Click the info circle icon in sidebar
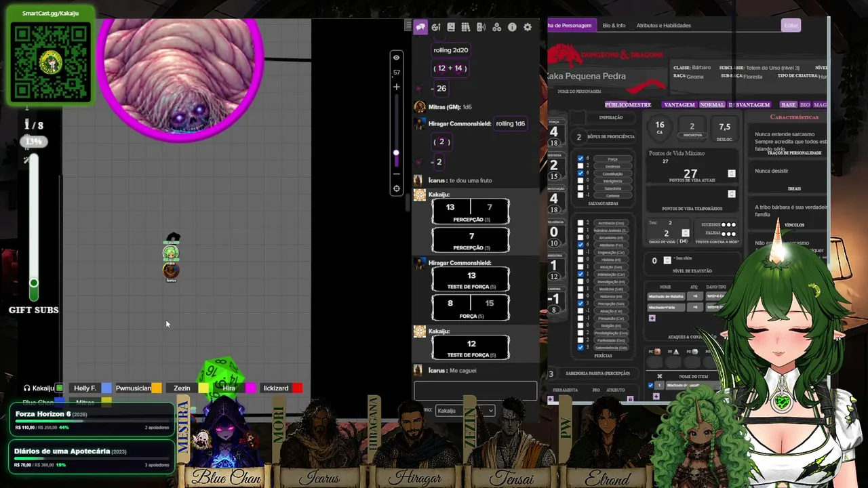The width and height of the screenshot is (868, 488). click(x=512, y=27)
